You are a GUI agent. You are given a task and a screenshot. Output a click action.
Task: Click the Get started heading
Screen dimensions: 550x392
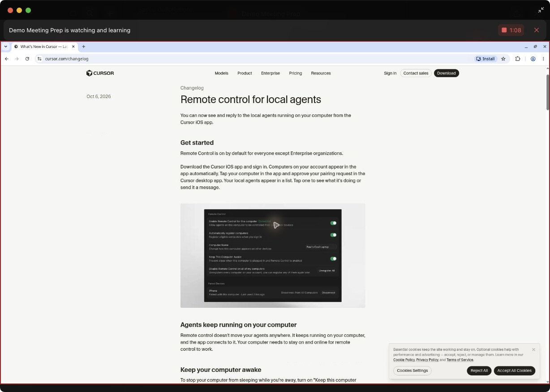(197, 142)
